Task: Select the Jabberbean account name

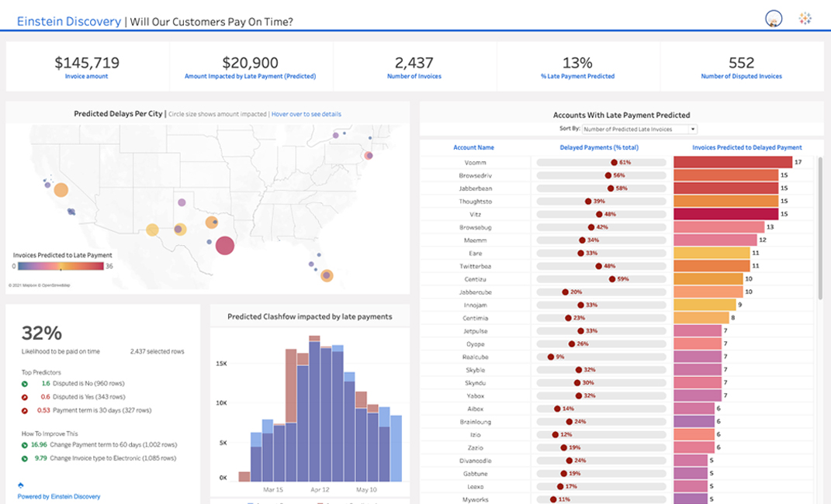Action: coord(475,188)
